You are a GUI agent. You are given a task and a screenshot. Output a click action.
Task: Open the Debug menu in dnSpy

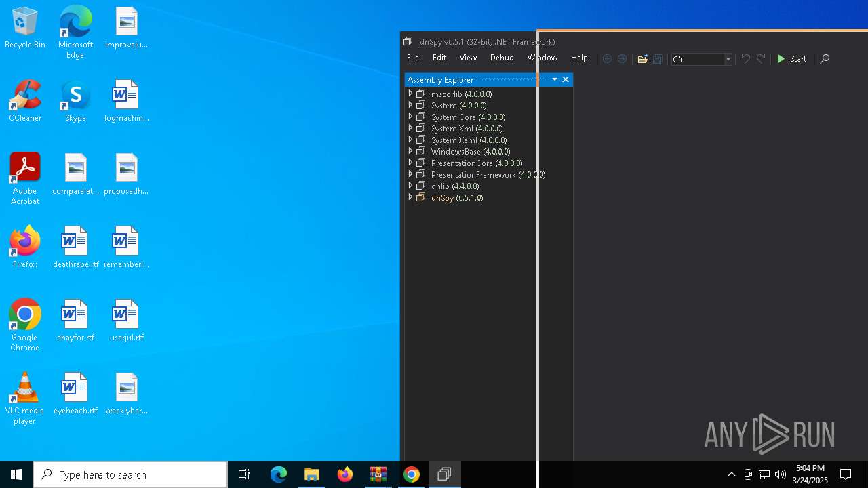point(502,58)
